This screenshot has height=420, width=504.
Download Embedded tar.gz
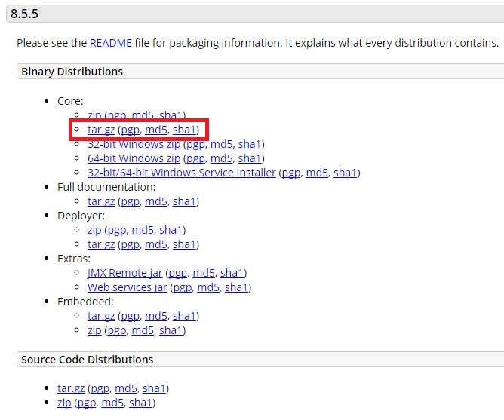(x=101, y=316)
